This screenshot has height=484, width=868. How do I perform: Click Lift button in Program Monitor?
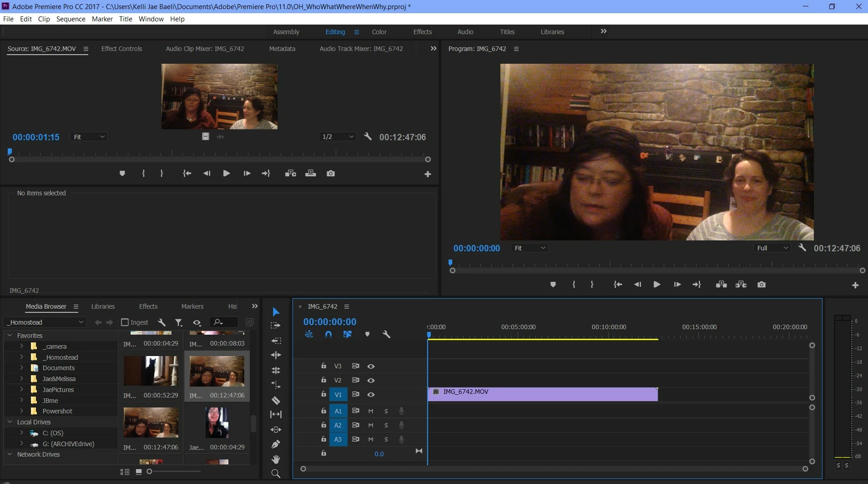[721, 285]
